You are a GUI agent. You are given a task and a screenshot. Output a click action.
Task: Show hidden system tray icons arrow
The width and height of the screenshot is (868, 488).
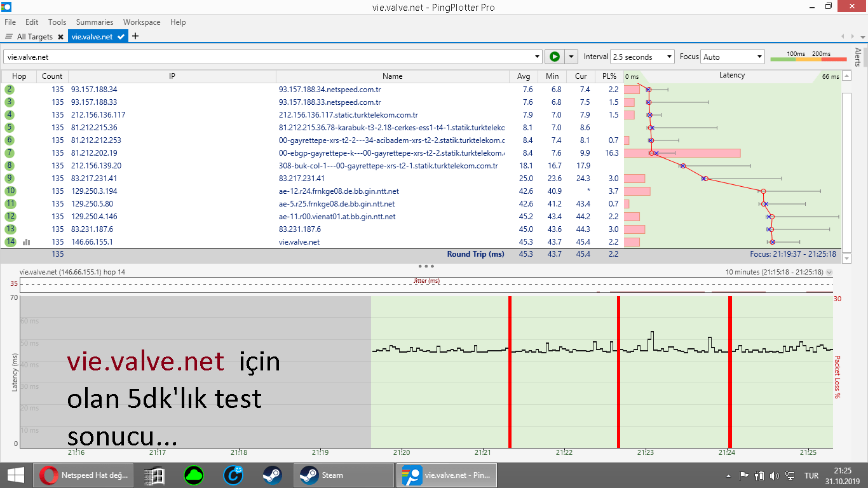(x=729, y=475)
